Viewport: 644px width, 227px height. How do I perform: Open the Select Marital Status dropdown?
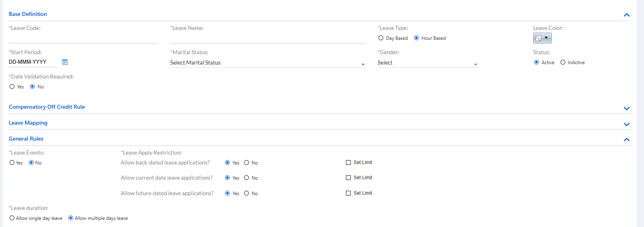268,63
